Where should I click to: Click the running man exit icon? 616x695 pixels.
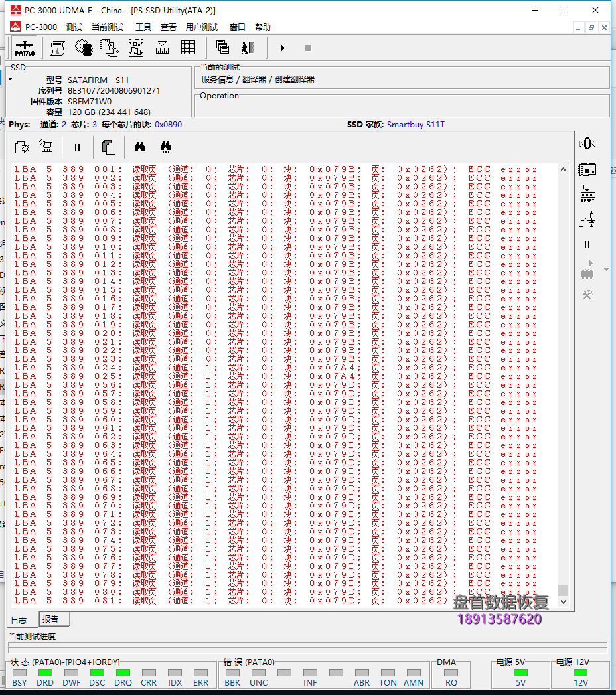(x=248, y=47)
